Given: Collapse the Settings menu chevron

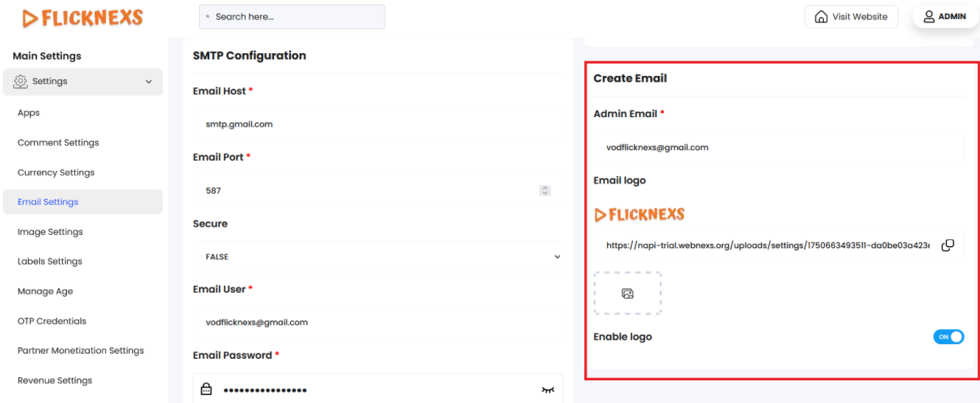Looking at the screenshot, I should pos(149,82).
